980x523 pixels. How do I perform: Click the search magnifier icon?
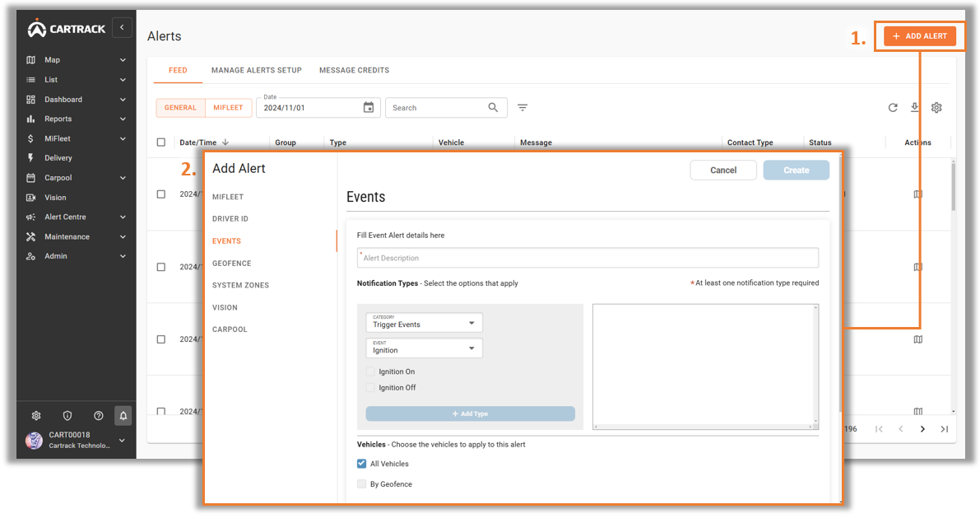pyautogui.click(x=493, y=108)
